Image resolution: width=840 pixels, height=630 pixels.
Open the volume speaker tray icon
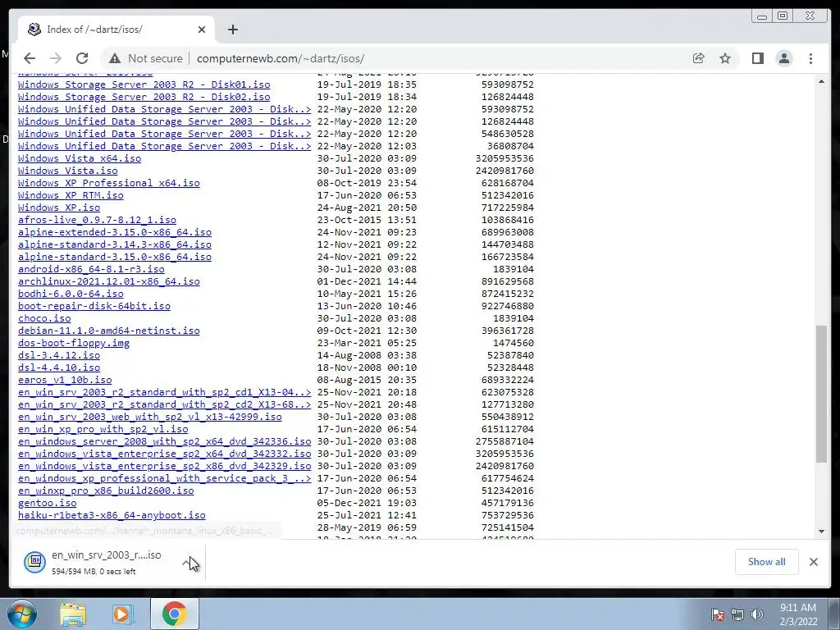[757, 614]
